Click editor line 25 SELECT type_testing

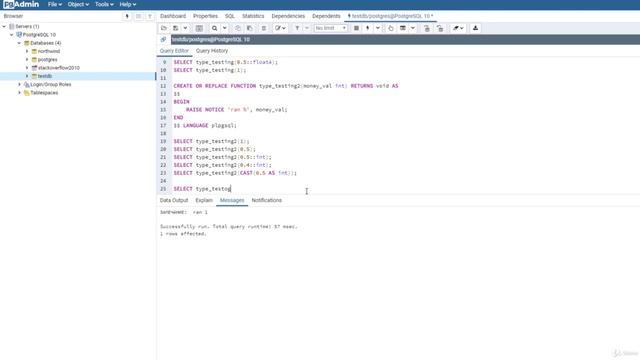coord(202,189)
